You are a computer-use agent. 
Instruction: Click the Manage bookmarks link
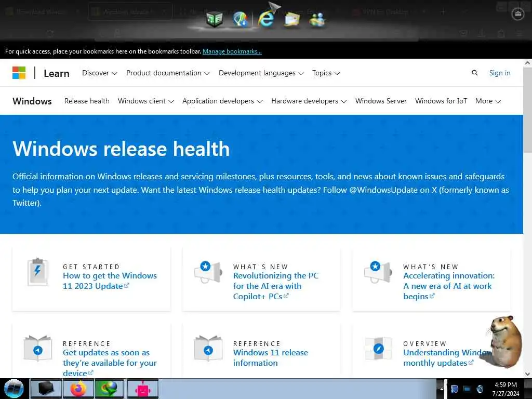(232, 51)
